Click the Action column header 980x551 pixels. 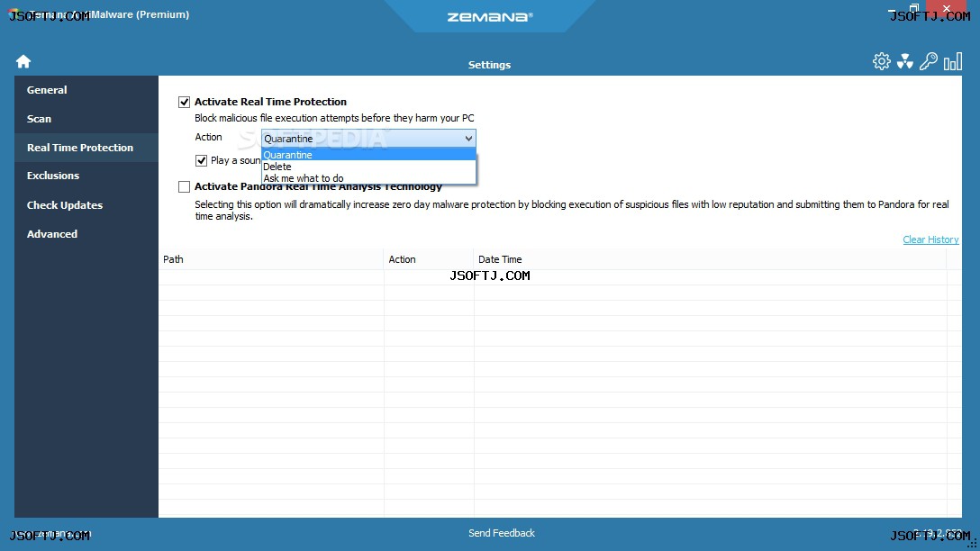tap(429, 259)
